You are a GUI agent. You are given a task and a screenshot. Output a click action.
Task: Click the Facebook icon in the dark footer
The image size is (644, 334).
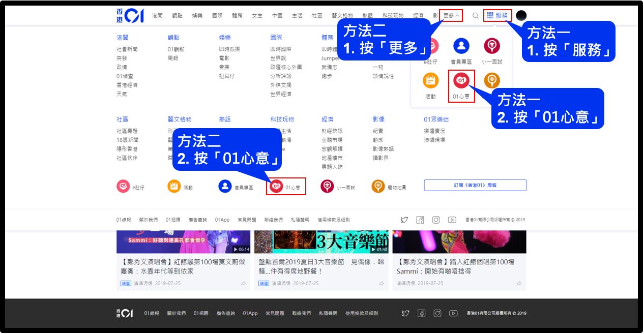tap(421, 313)
